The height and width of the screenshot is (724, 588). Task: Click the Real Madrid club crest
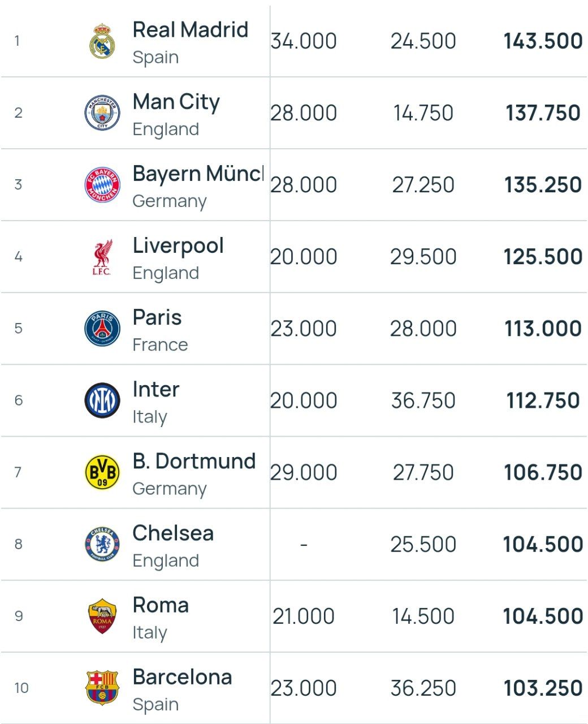pos(102,41)
